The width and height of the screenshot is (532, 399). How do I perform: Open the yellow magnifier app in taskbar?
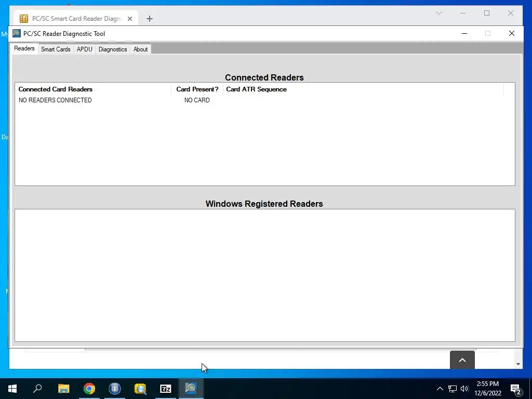point(140,389)
